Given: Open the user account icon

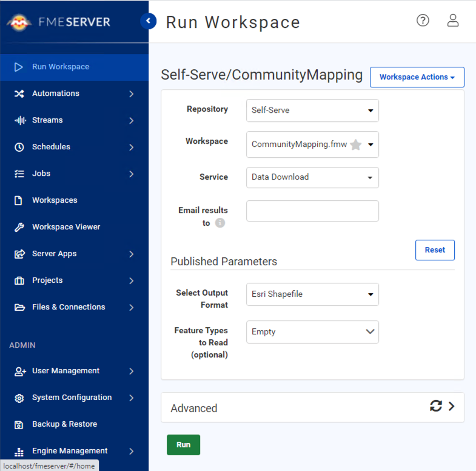Looking at the screenshot, I should pyautogui.click(x=452, y=21).
